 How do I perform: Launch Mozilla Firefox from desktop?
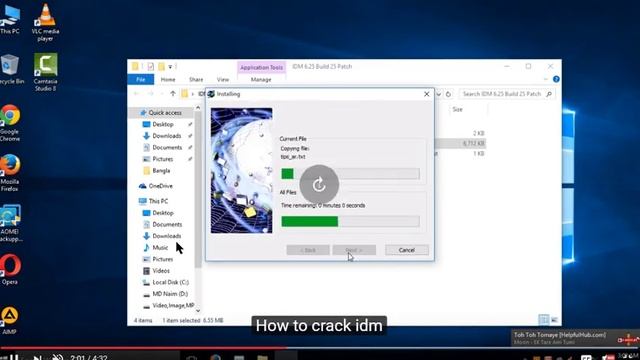pos(10,173)
